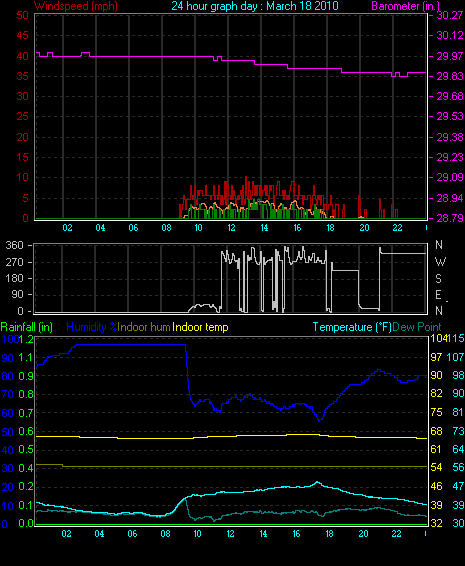Click the temperature axis value 73
465x566 pixels.
tap(459, 431)
